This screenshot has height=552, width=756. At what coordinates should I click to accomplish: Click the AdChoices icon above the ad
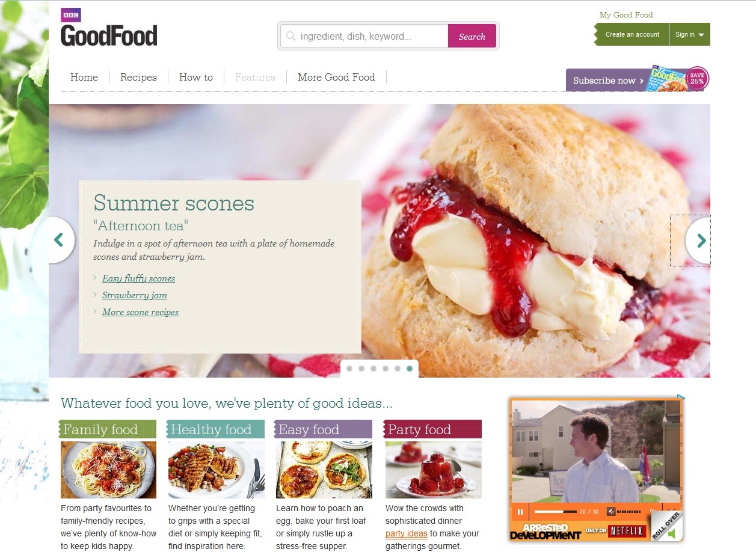pyautogui.click(x=681, y=397)
